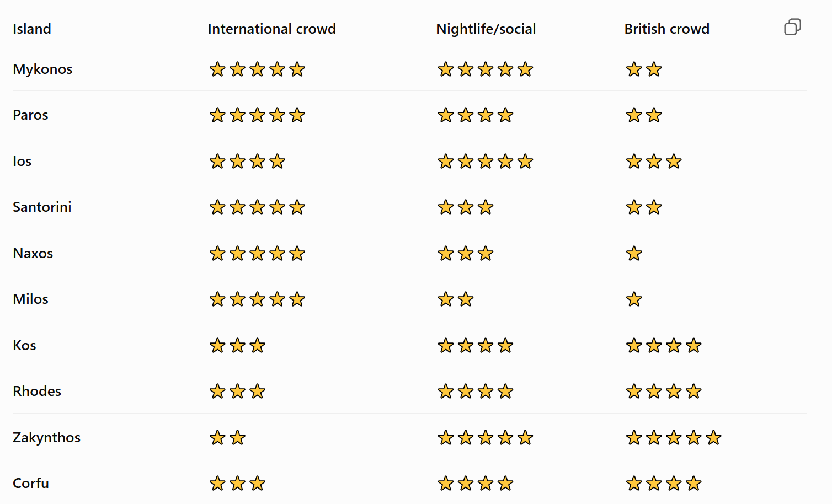Click Naxos single-star British crowd rating
This screenshot has height=504, width=832.
pyautogui.click(x=634, y=254)
